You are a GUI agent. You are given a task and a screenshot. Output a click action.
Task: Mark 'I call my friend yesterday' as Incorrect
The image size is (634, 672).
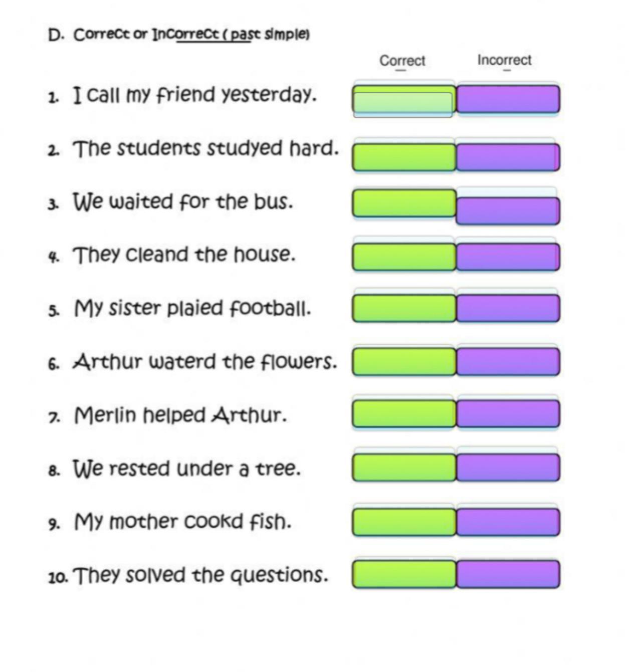click(508, 99)
